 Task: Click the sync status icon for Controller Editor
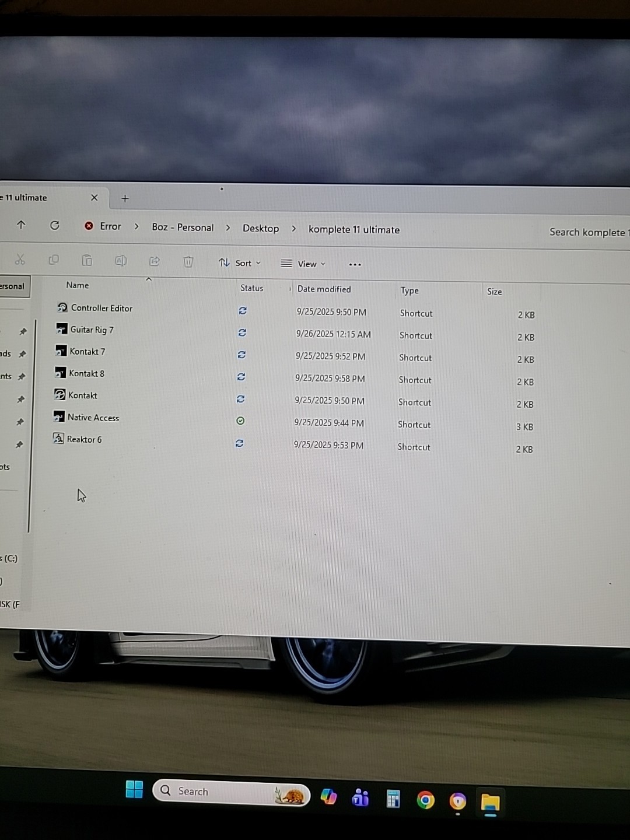(x=243, y=310)
